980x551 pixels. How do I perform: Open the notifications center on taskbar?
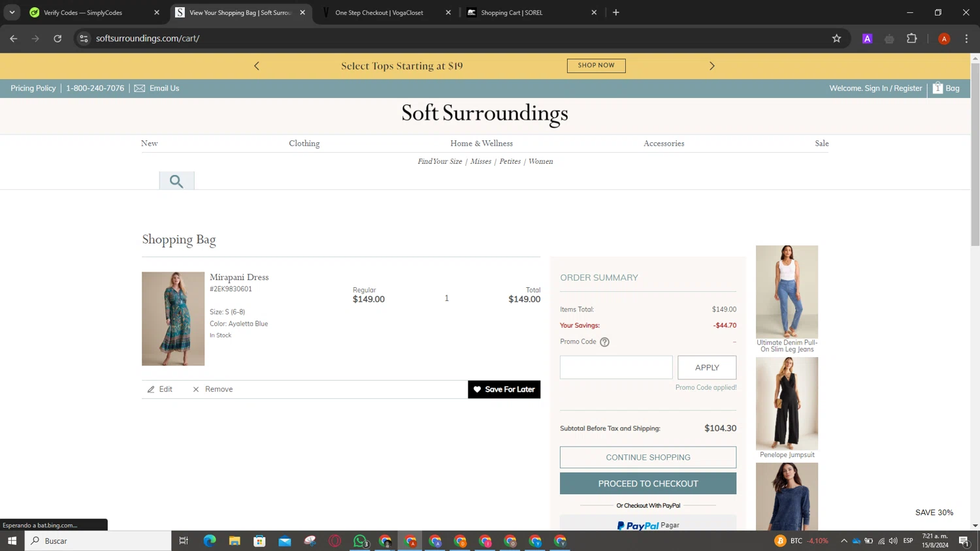click(964, 541)
